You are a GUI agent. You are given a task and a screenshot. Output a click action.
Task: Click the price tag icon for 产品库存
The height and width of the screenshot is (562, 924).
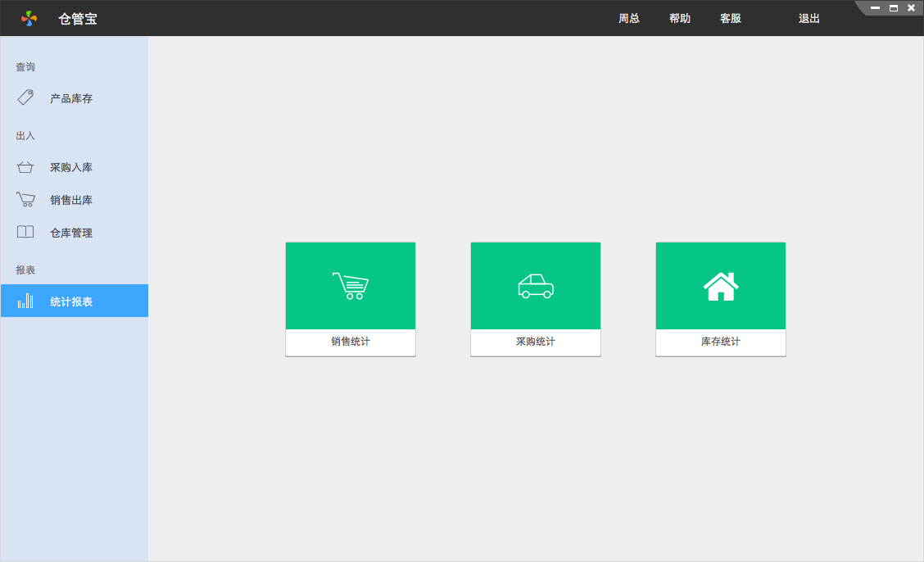[x=25, y=98]
